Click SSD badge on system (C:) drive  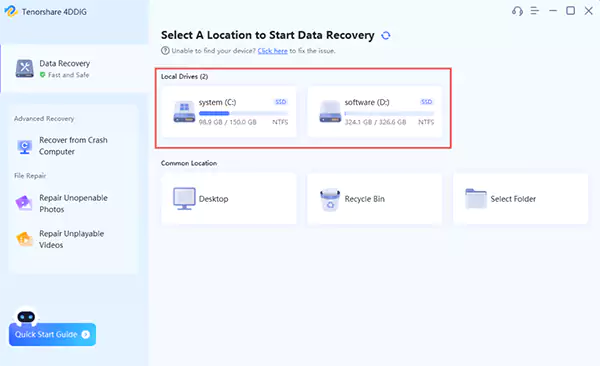pos(280,101)
